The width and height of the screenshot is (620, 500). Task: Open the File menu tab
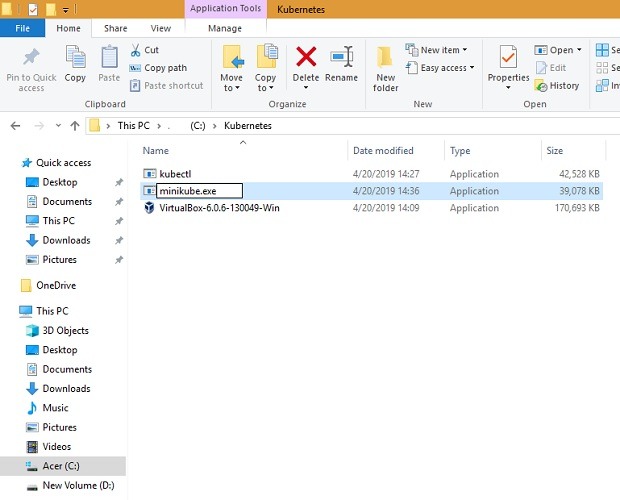tap(23, 28)
